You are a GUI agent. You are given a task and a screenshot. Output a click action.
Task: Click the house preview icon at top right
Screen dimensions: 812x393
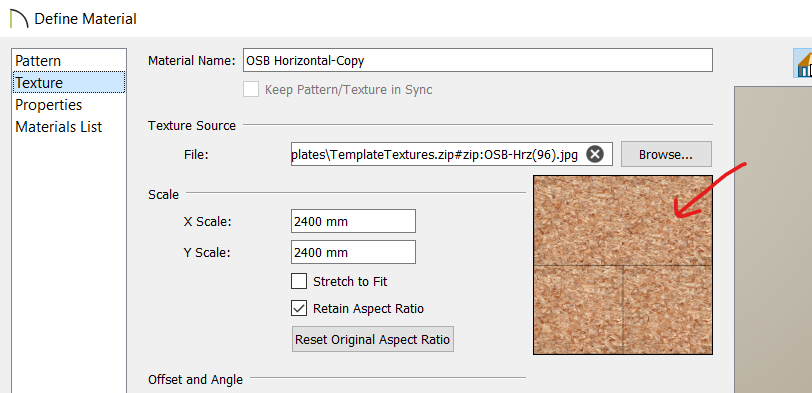coord(803,63)
